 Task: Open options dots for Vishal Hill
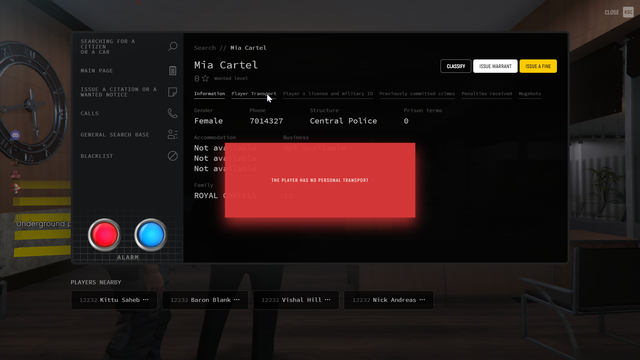pos(327,300)
